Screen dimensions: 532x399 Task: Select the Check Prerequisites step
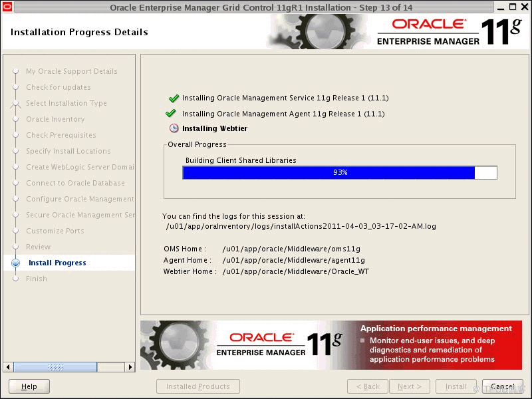61,135
